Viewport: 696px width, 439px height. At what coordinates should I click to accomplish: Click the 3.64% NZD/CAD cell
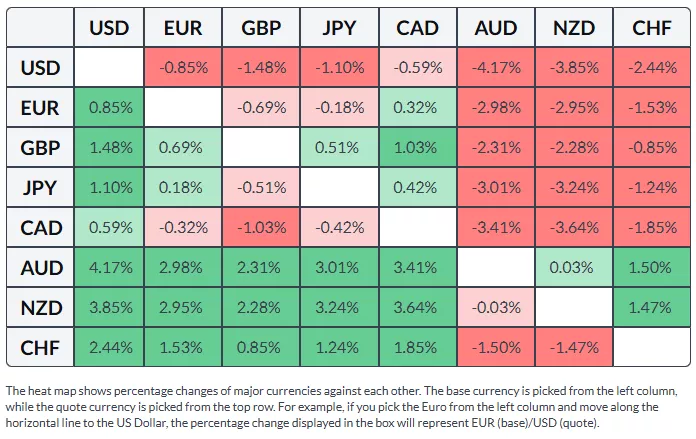click(418, 308)
